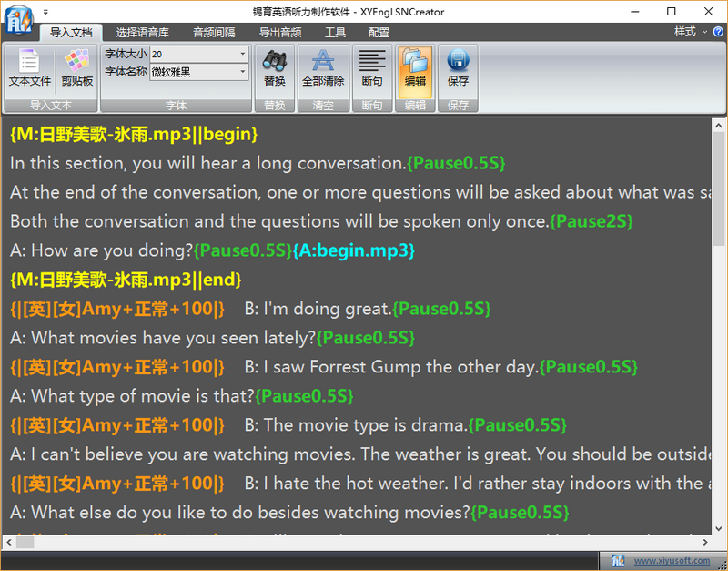The image size is (728, 571).
Task: Click the {M:日野美歌-氷雨.mp3||begin} tag
Action: (134, 134)
